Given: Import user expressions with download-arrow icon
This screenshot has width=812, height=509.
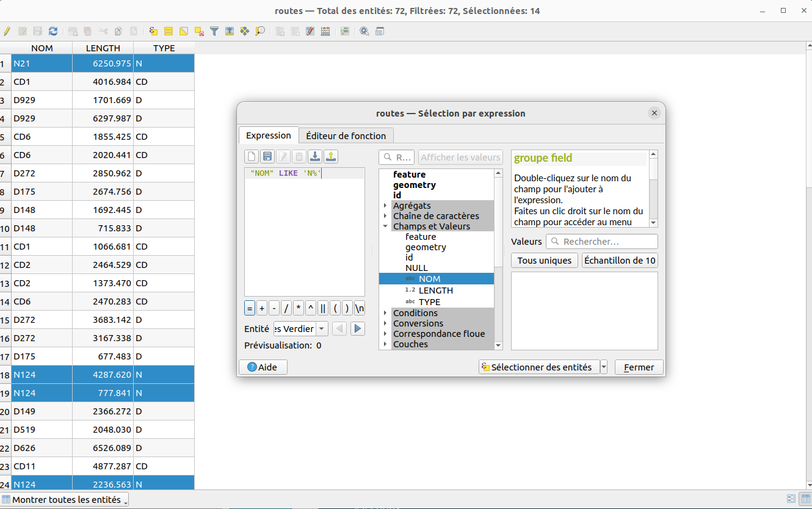Looking at the screenshot, I should pos(314,157).
